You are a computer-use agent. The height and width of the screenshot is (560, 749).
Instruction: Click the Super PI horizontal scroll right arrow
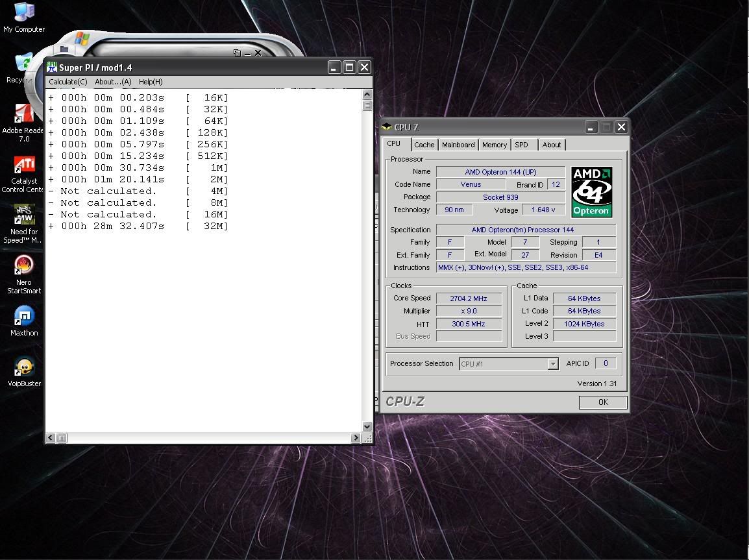356,438
